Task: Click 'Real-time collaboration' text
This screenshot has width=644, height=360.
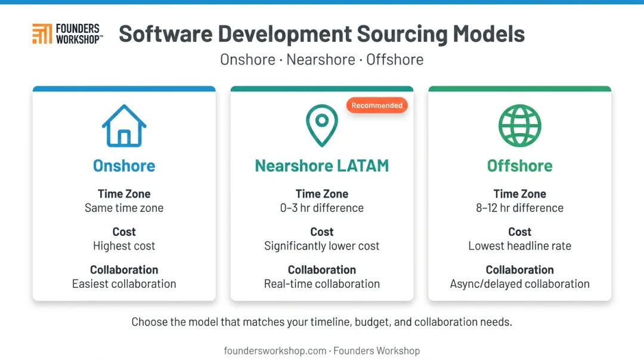Action: (322, 284)
